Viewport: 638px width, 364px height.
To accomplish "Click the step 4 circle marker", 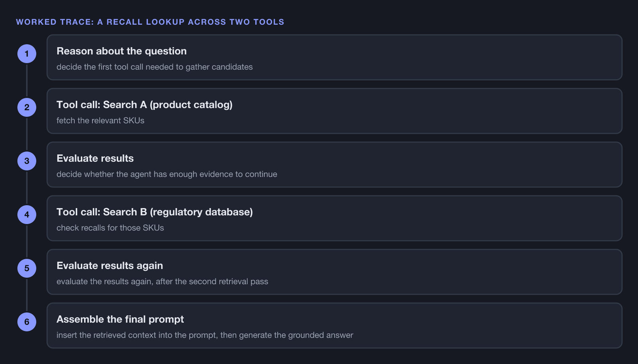I will point(27,214).
